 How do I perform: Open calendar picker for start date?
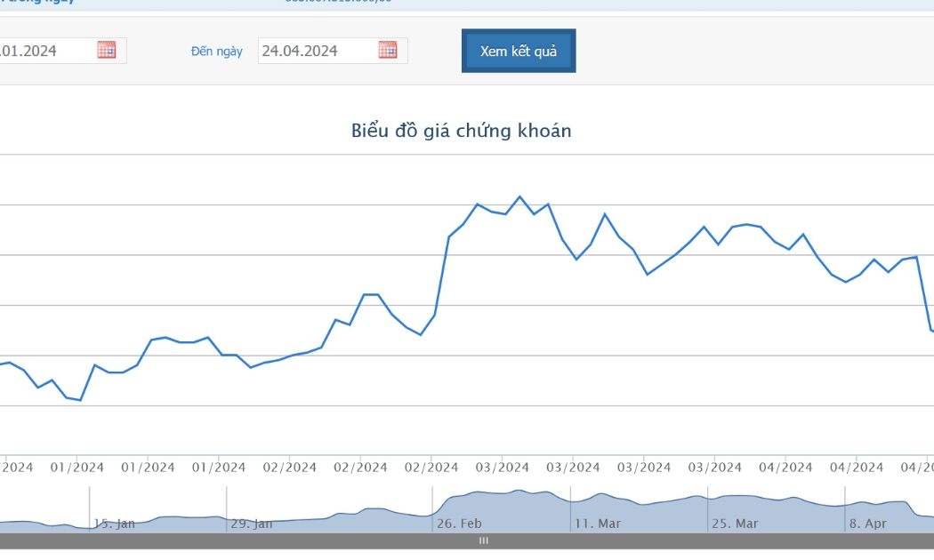click(107, 50)
